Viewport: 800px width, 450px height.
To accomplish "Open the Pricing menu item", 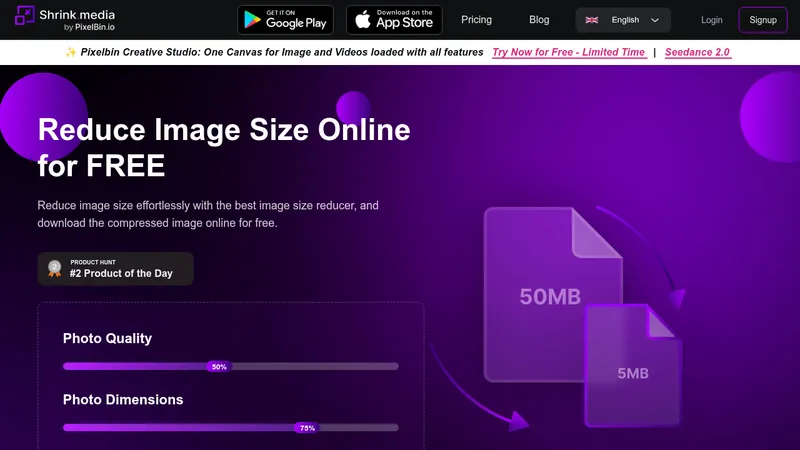I will point(477,20).
